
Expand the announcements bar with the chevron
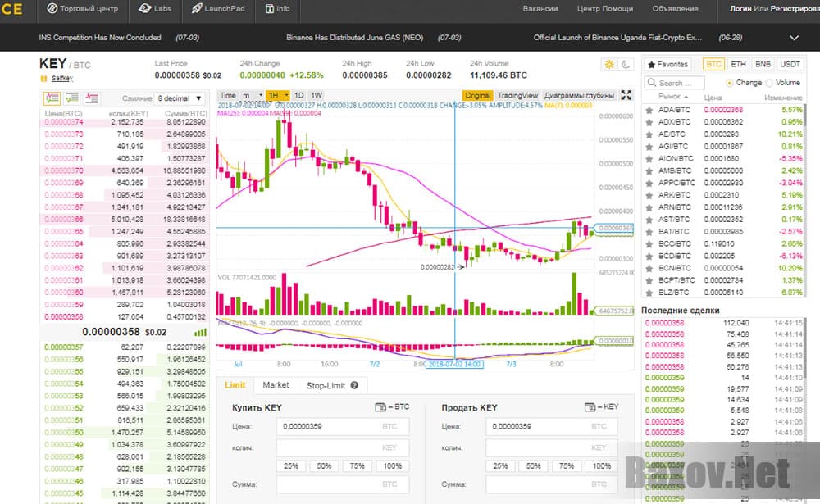click(x=792, y=37)
